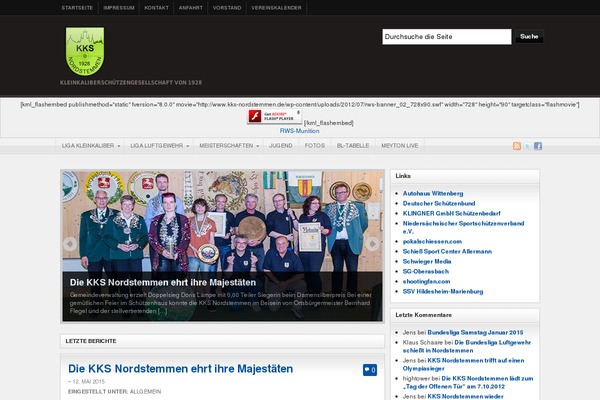Image resolution: width=600 pixels, height=400 pixels.
Task: Open pokalschiessen.com link
Action: pos(432,242)
